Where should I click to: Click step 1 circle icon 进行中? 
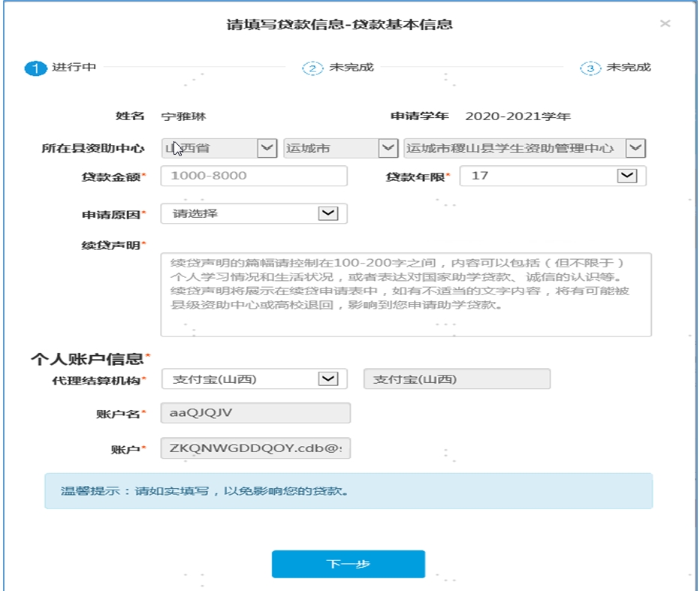(x=36, y=68)
